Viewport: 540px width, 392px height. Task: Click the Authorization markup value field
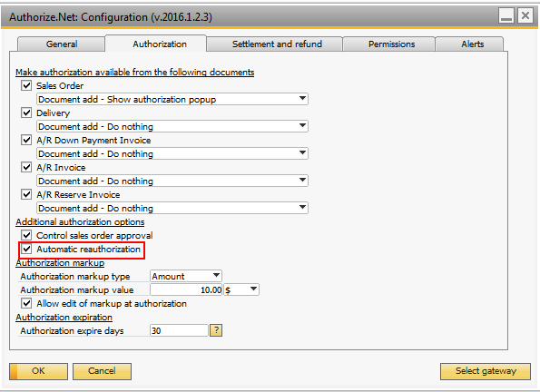[x=186, y=289]
